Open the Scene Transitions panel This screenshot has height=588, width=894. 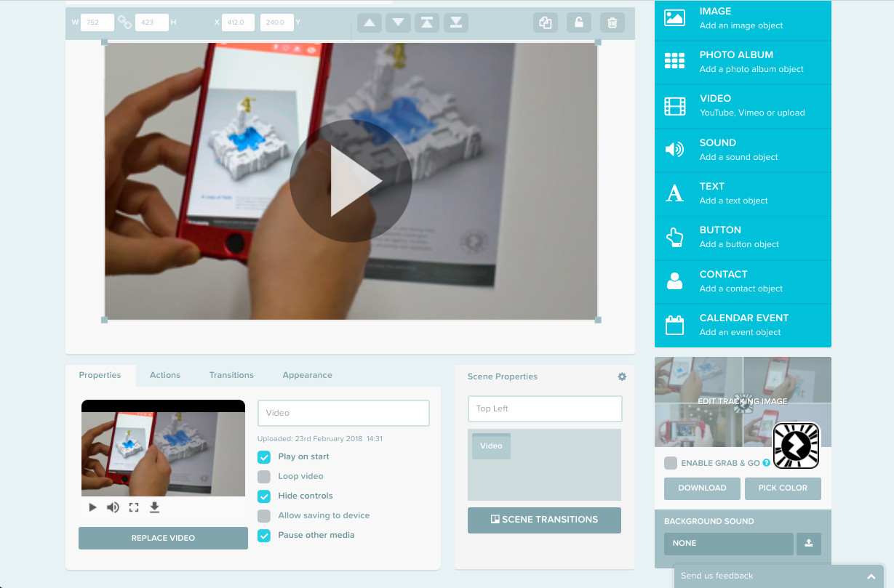coord(544,520)
